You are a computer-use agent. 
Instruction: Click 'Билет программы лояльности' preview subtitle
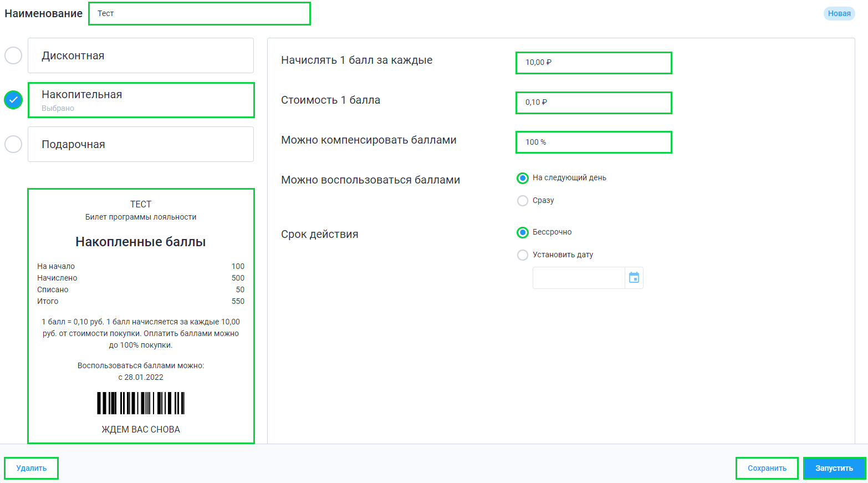(141, 217)
